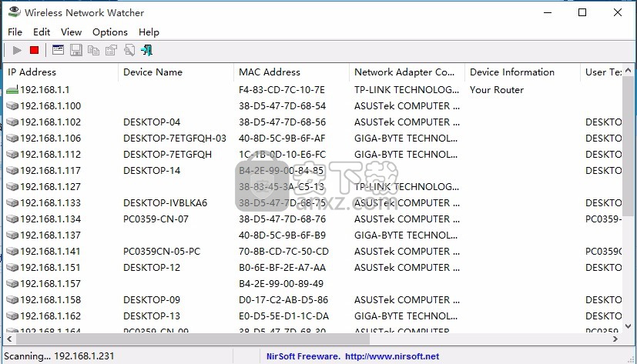Select the router icon for 192.168.1.1
This screenshot has width=637, height=364.
click(x=12, y=90)
